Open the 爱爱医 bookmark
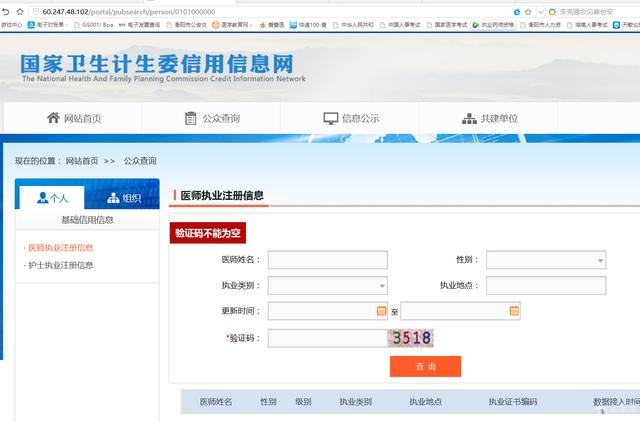The image size is (640, 422). (272, 25)
